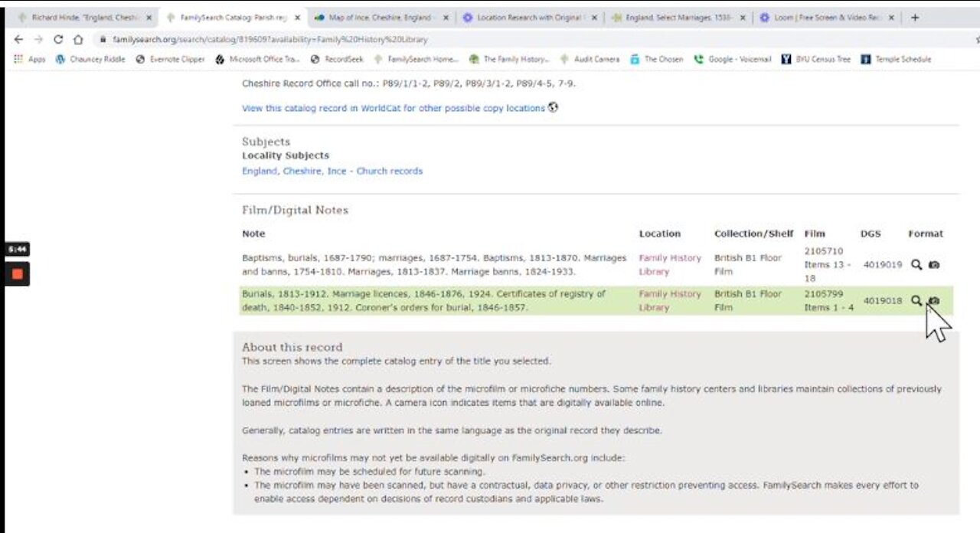Switch to Richard Hinde England Cheshire tab
Screen dimensions: 980x533
(83, 18)
